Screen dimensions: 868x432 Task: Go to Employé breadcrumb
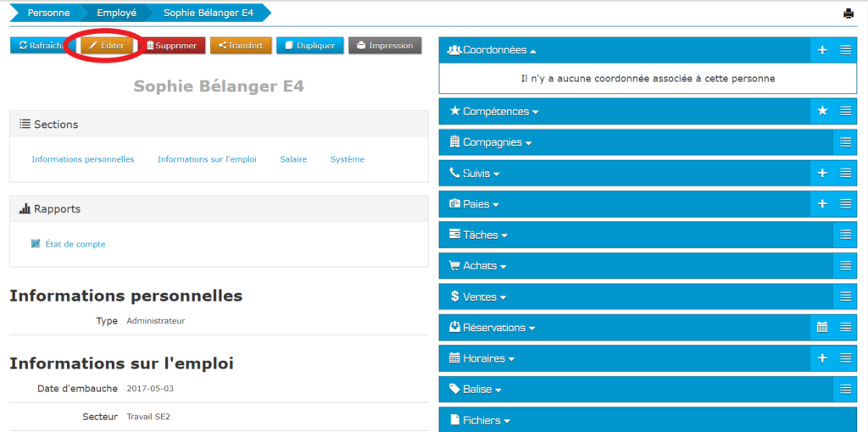click(116, 13)
